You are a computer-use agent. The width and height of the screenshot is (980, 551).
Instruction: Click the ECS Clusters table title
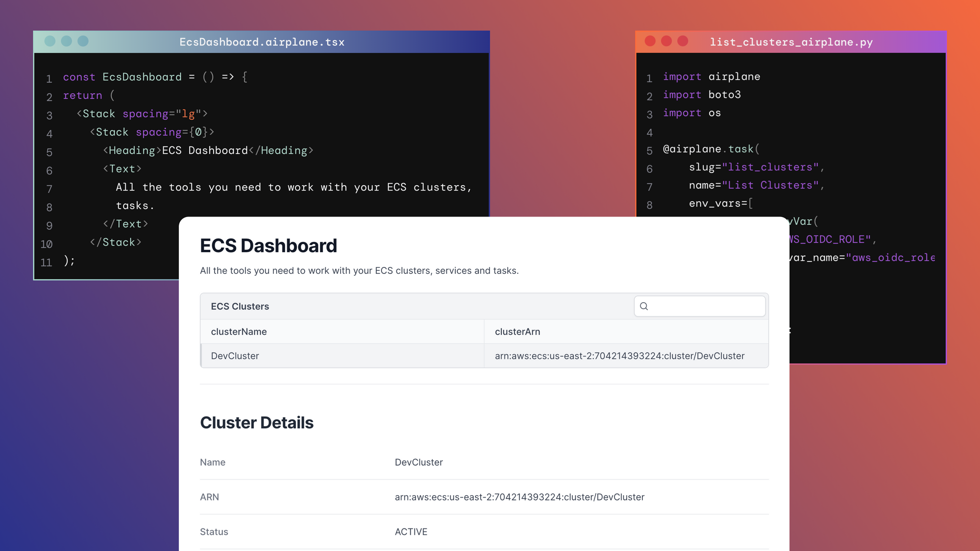tap(240, 306)
